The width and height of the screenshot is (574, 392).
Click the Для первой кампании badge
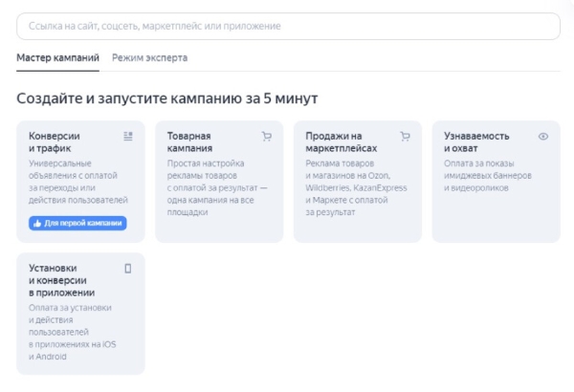77,224
